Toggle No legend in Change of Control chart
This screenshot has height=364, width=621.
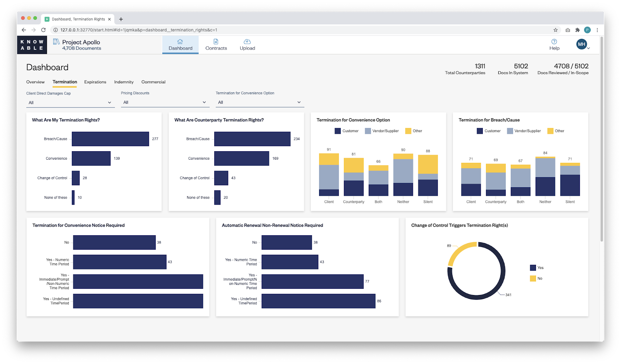click(536, 278)
